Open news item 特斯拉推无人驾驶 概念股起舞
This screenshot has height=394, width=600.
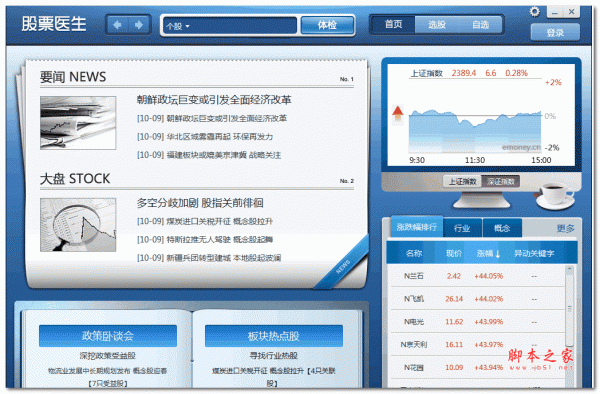[205, 239]
